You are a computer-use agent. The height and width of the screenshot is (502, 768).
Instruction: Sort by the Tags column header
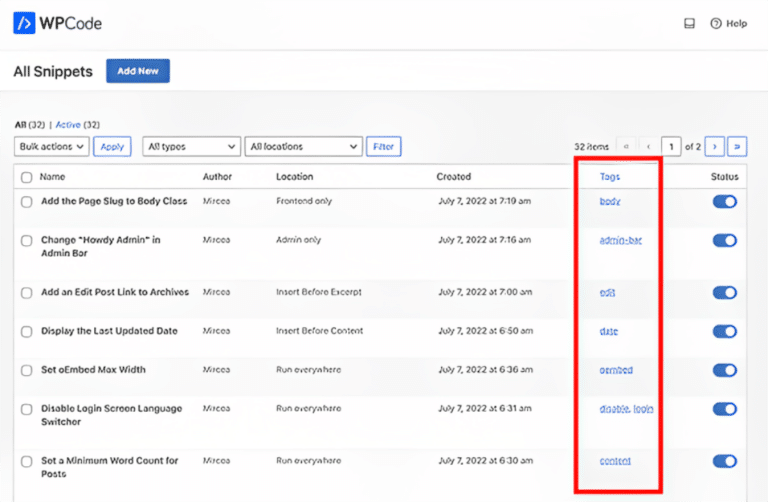click(x=609, y=177)
